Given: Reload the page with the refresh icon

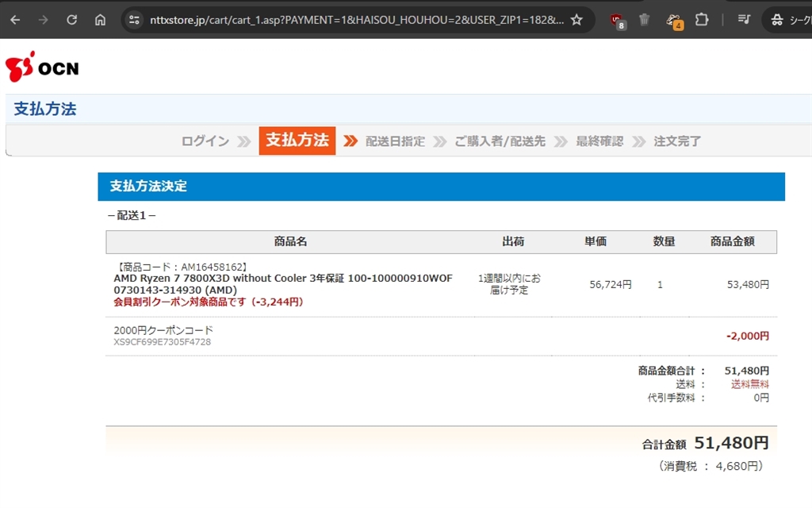Looking at the screenshot, I should coord(72,20).
